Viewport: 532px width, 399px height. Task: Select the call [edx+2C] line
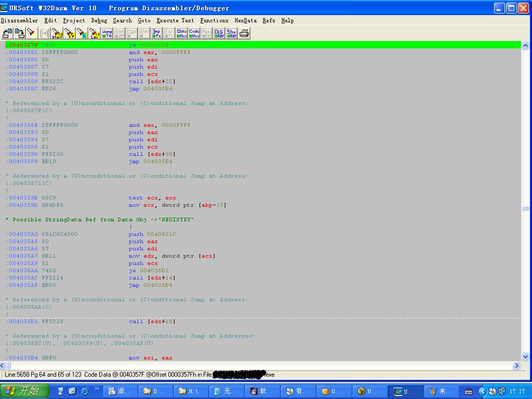263,82
